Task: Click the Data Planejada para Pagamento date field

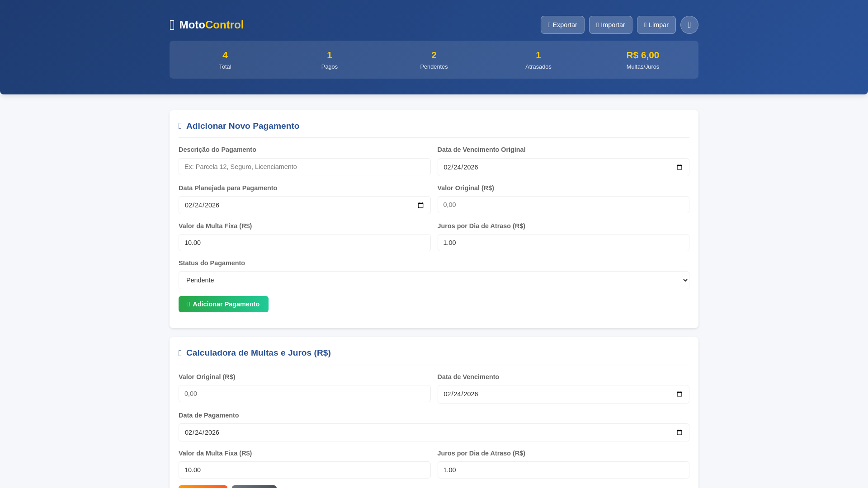Action: [304, 205]
